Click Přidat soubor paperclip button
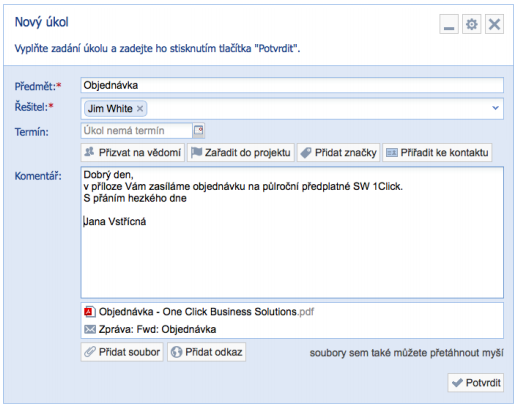 coord(122,352)
